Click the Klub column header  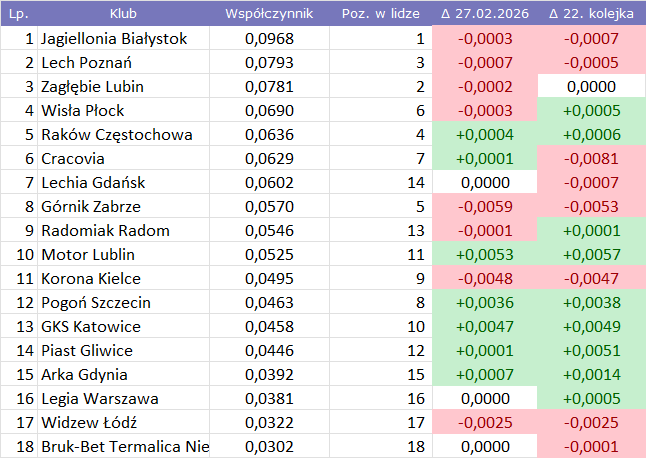(x=124, y=14)
